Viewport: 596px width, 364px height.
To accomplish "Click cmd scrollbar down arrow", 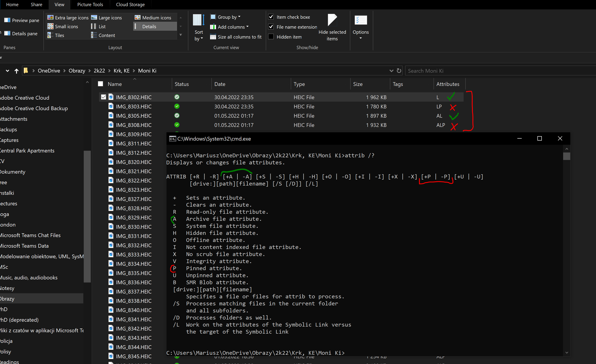I will 566,353.
